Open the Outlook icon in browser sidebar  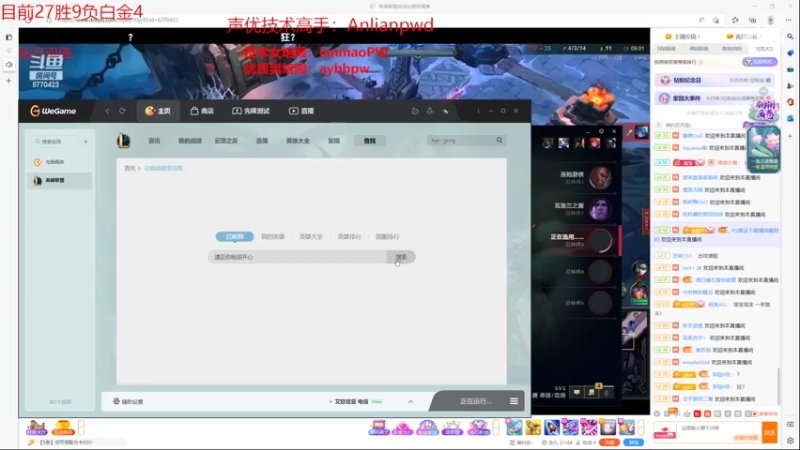790,118
